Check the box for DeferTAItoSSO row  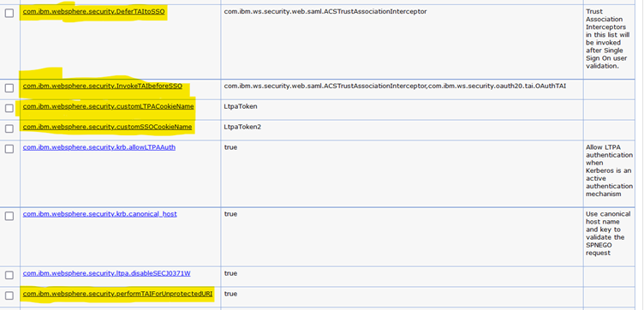9,13
